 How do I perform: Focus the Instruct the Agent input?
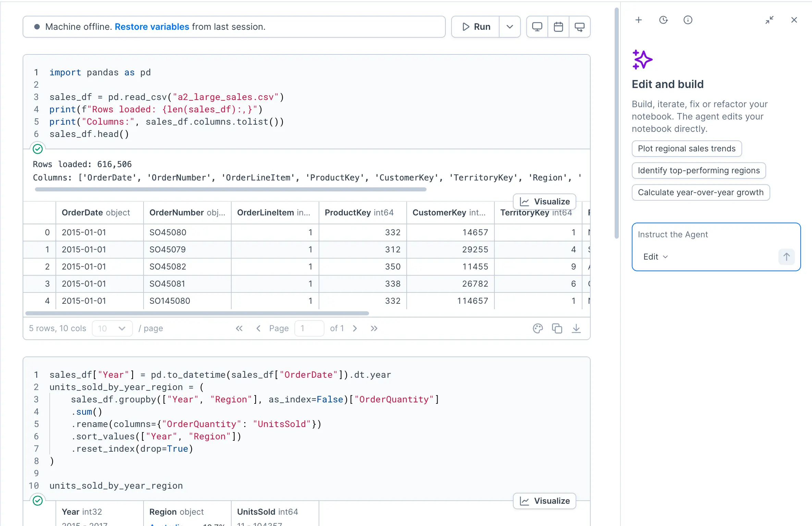coord(716,235)
